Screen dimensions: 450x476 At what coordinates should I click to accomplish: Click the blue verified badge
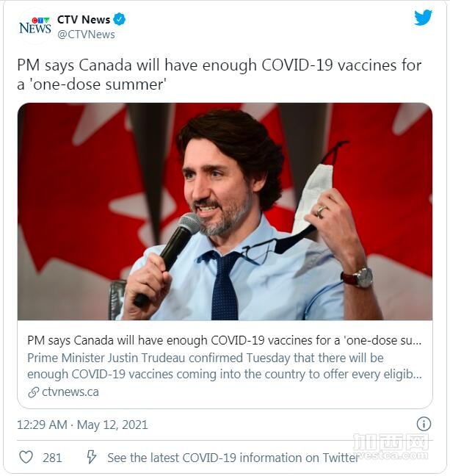pyautogui.click(x=119, y=19)
